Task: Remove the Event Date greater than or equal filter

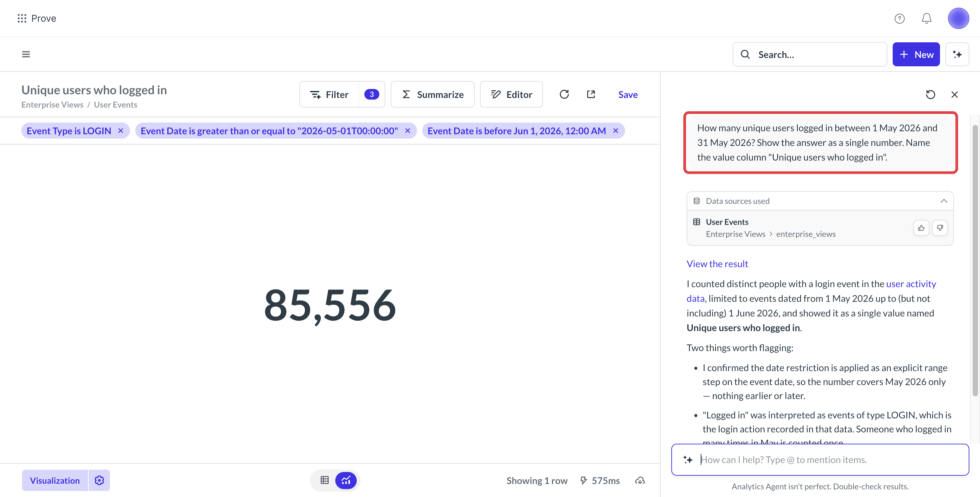Action: [407, 131]
